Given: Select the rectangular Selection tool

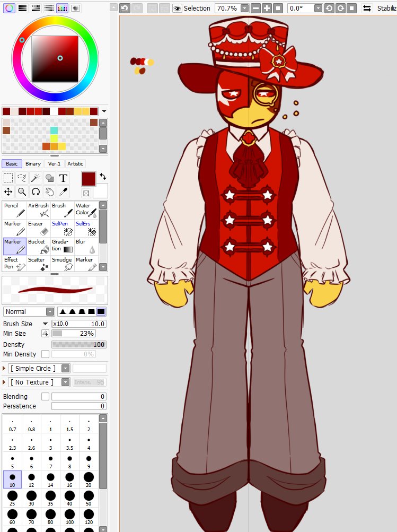Looking at the screenshot, I should (x=8, y=178).
